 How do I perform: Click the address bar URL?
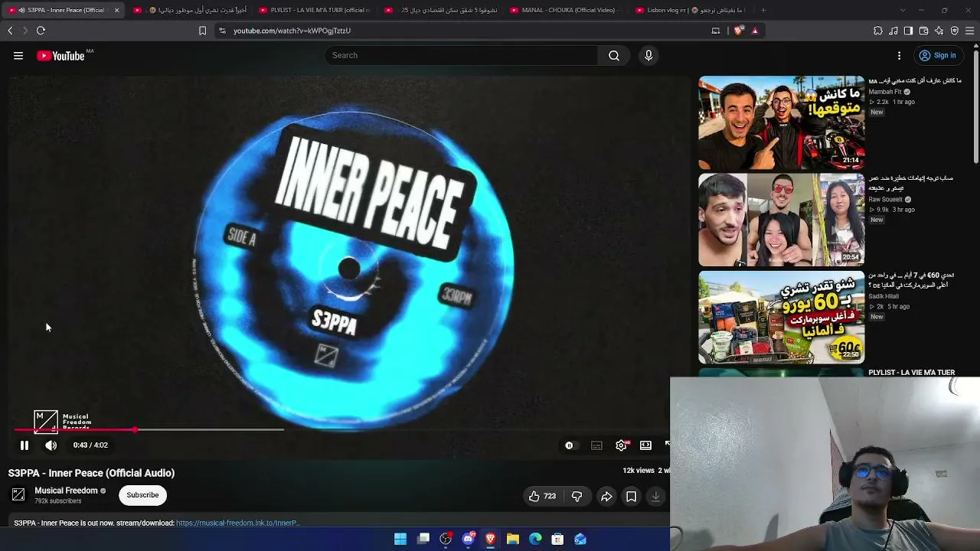tap(292, 31)
